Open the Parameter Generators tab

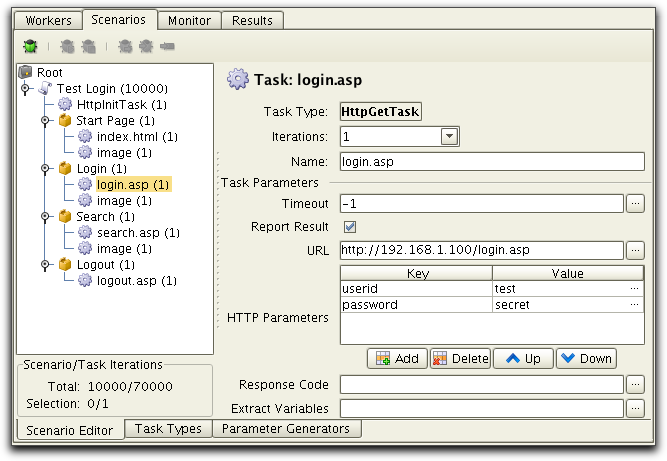point(286,429)
